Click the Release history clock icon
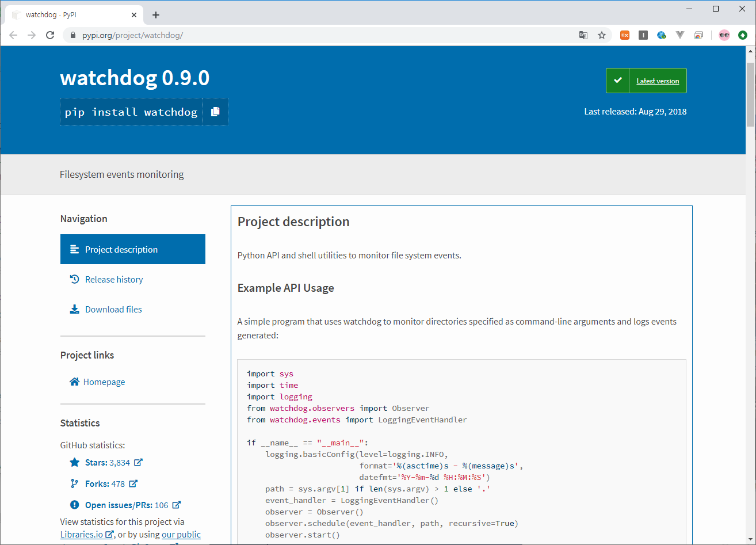This screenshot has width=756, height=545. (x=74, y=279)
